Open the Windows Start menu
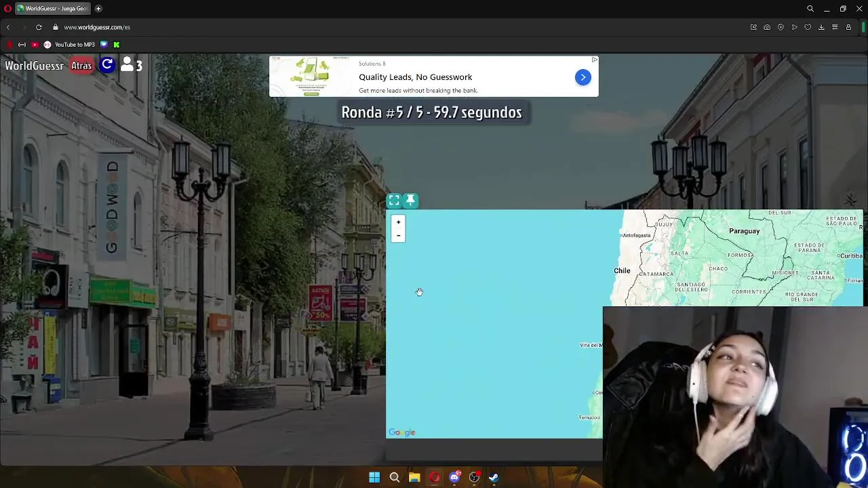 pos(374,478)
